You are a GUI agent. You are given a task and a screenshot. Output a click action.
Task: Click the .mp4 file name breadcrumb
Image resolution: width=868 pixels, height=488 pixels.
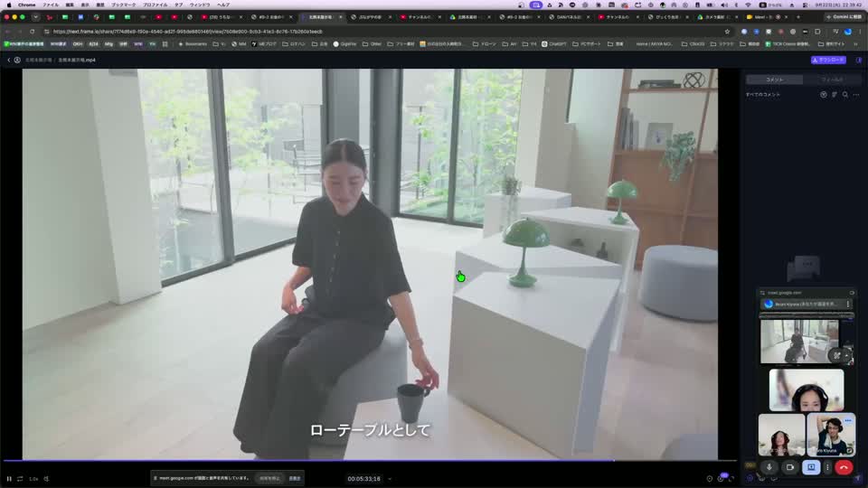tap(76, 60)
